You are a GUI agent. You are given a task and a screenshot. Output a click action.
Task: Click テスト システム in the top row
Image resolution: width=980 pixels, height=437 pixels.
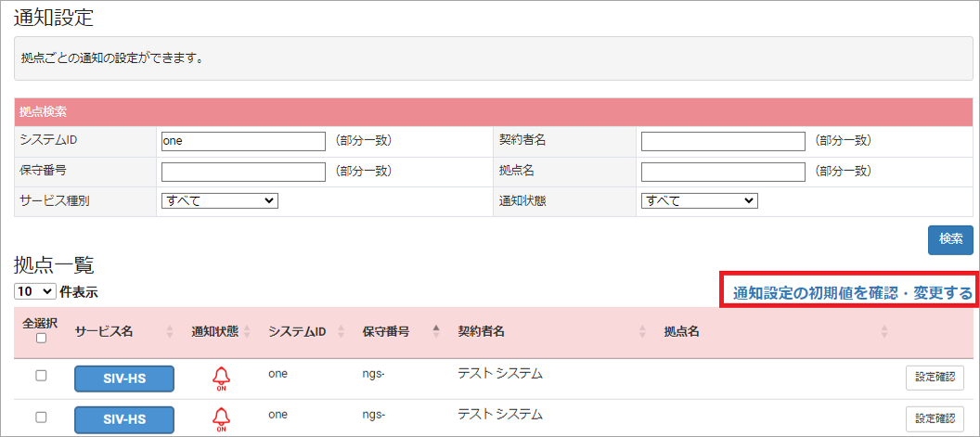(500, 375)
